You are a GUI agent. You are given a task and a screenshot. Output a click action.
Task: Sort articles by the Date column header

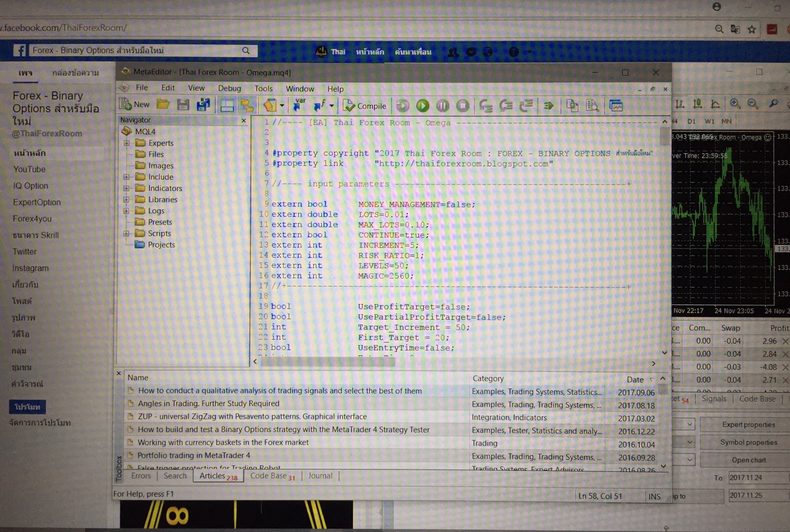click(x=635, y=379)
